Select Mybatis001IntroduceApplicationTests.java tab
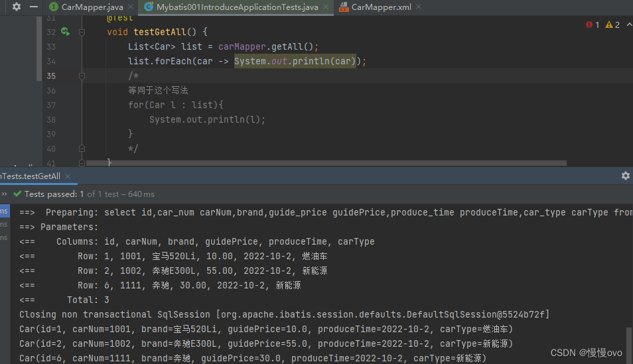The width and height of the screenshot is (633, 364). [x=237, y=7]
